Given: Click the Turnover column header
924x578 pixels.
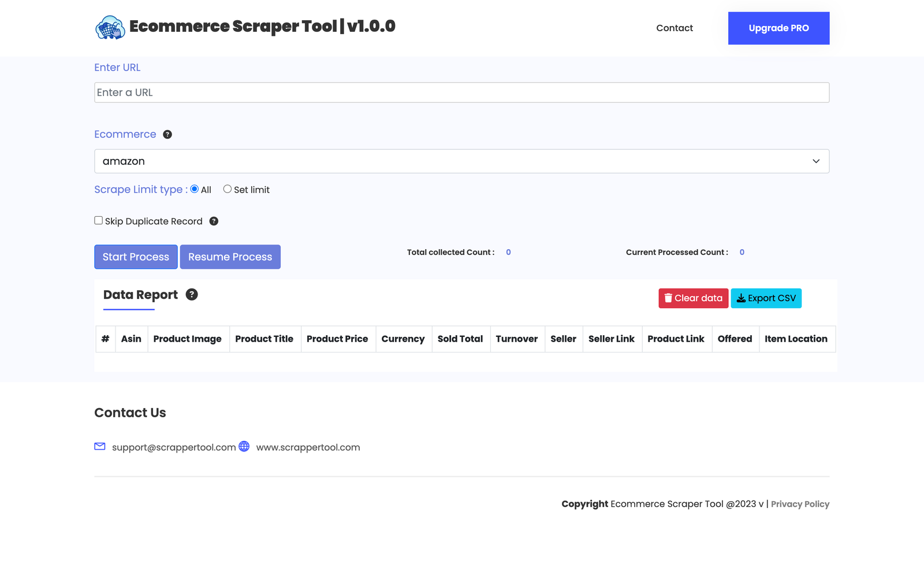Looking at the screenshot, I should (x=517, y=339).
